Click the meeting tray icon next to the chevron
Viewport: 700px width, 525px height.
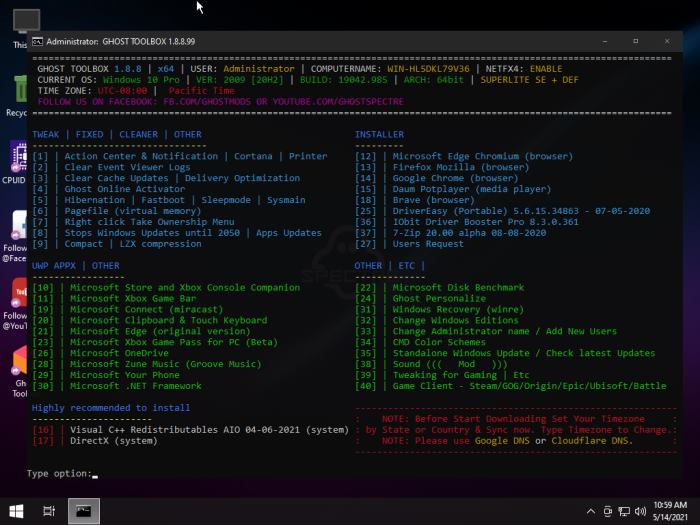607,511
